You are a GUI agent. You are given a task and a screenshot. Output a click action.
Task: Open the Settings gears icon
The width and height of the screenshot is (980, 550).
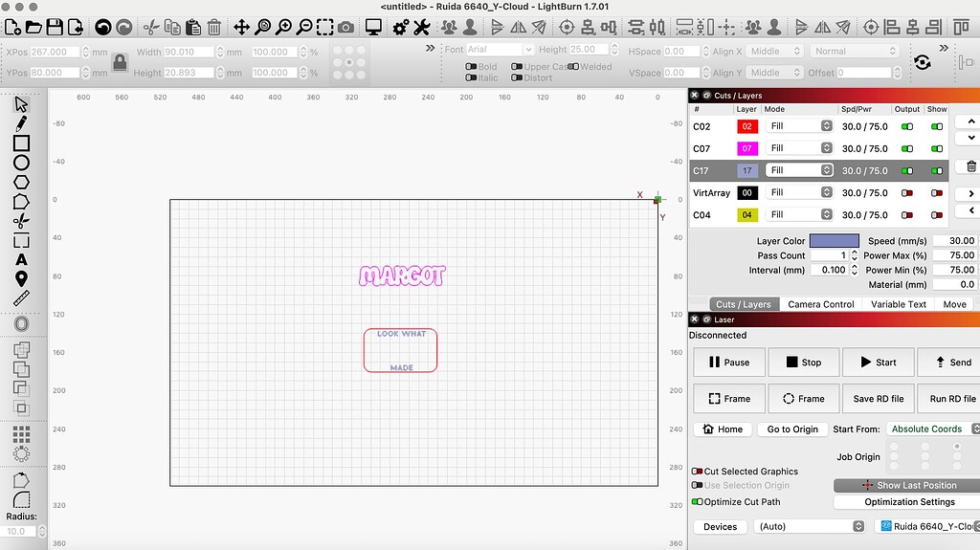(x=401, y=27)
